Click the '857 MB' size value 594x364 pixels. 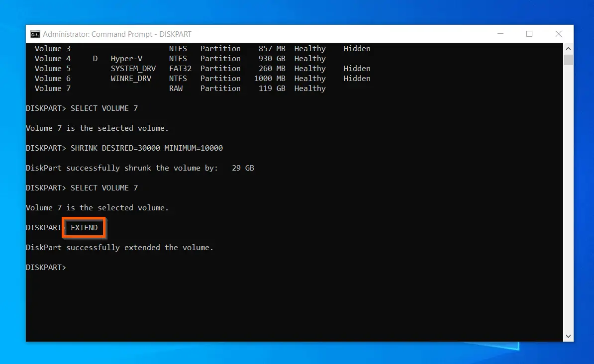pyautogui.click(x=272, y=48)
